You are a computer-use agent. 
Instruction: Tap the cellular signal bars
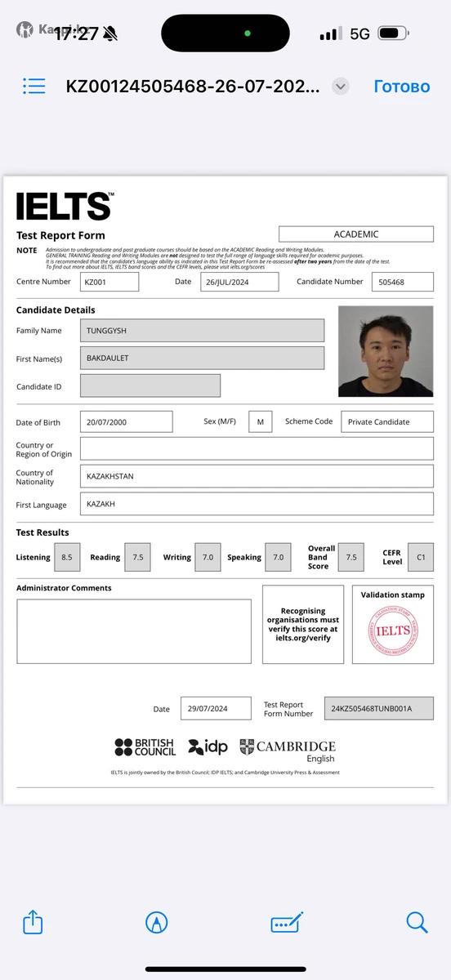331,33
